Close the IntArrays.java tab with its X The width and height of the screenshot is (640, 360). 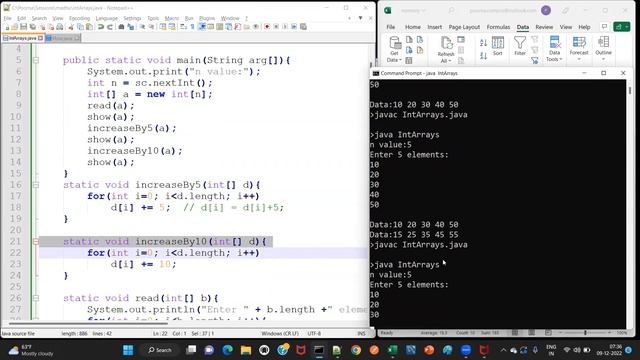tap(40, 38)
